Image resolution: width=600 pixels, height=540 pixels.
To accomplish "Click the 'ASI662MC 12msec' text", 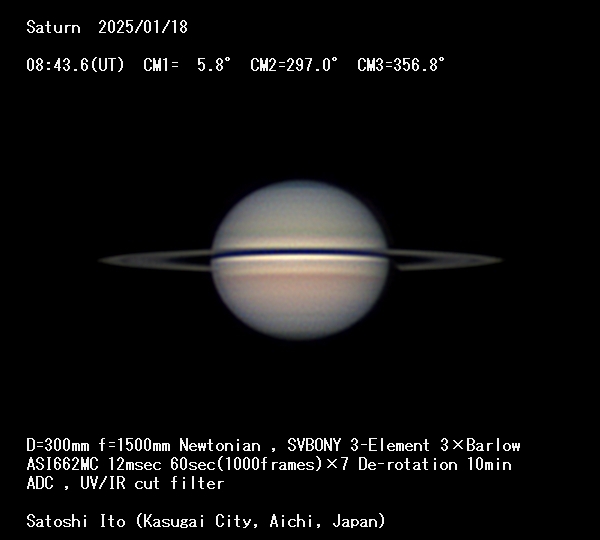I will click(x=94, y=464).
